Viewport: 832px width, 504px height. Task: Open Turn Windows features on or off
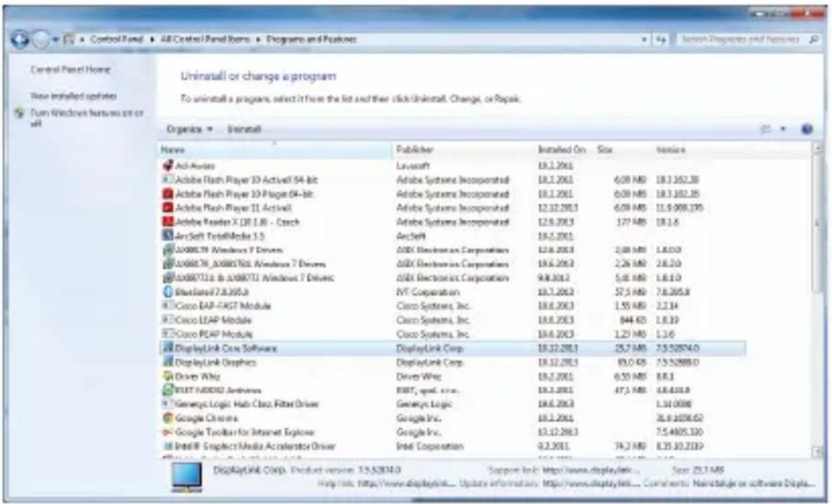(x=86, y=118)
